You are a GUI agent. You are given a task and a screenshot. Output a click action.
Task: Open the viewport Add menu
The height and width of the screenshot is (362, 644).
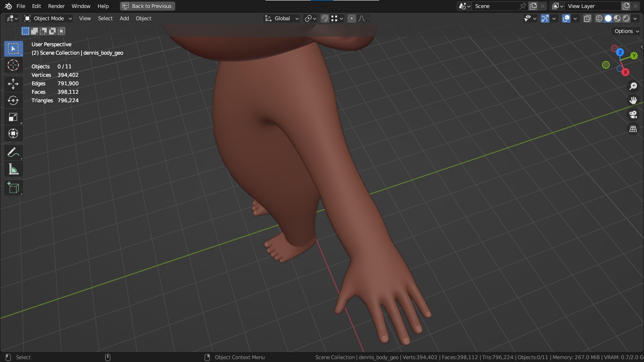coord(124,18)
